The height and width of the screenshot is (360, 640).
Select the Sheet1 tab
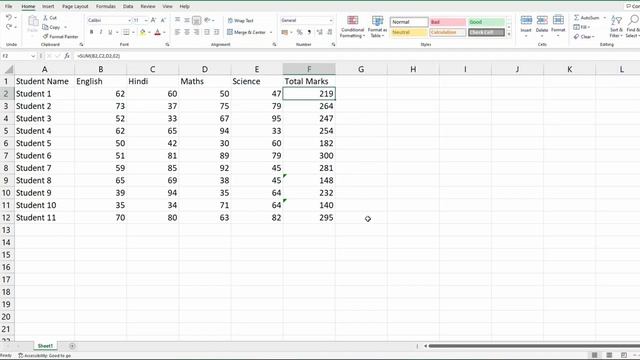coord(45,346)
